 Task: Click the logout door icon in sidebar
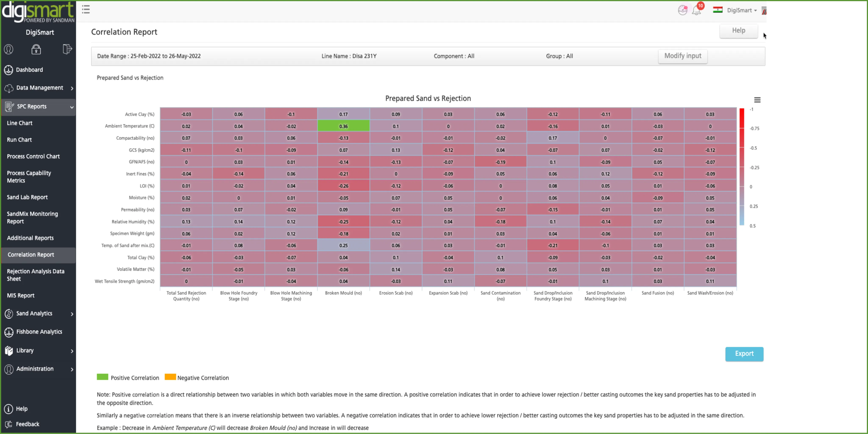tap(67, 49)
